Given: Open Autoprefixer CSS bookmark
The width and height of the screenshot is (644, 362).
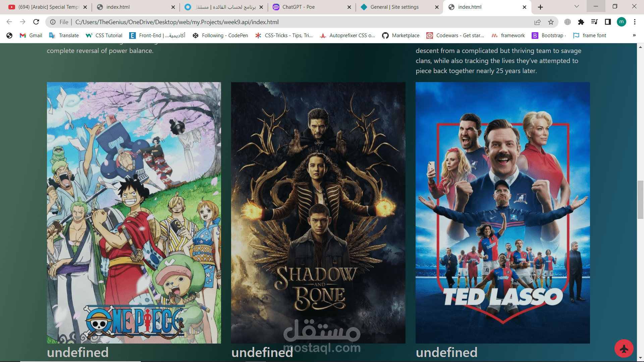Looking at the screenshot, I should coord(347,36).
